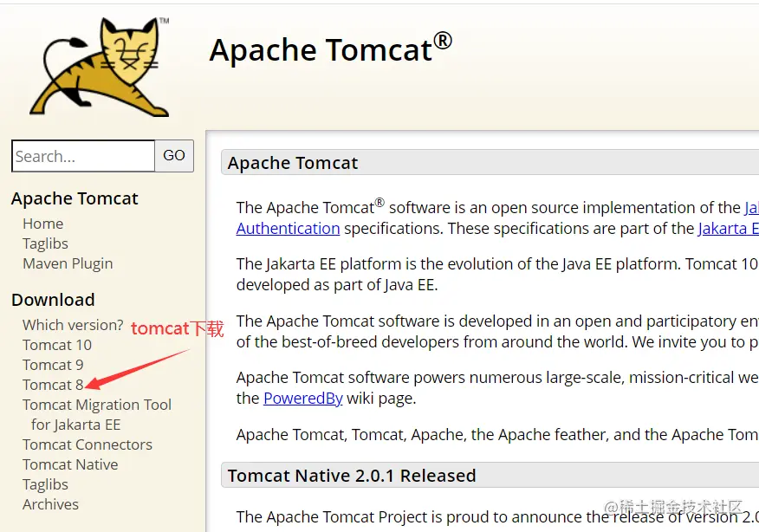The height and width of the screenshot is (532, 759).
Task: Open the PoweredBy wiki page link
Action: click(303, 399)
